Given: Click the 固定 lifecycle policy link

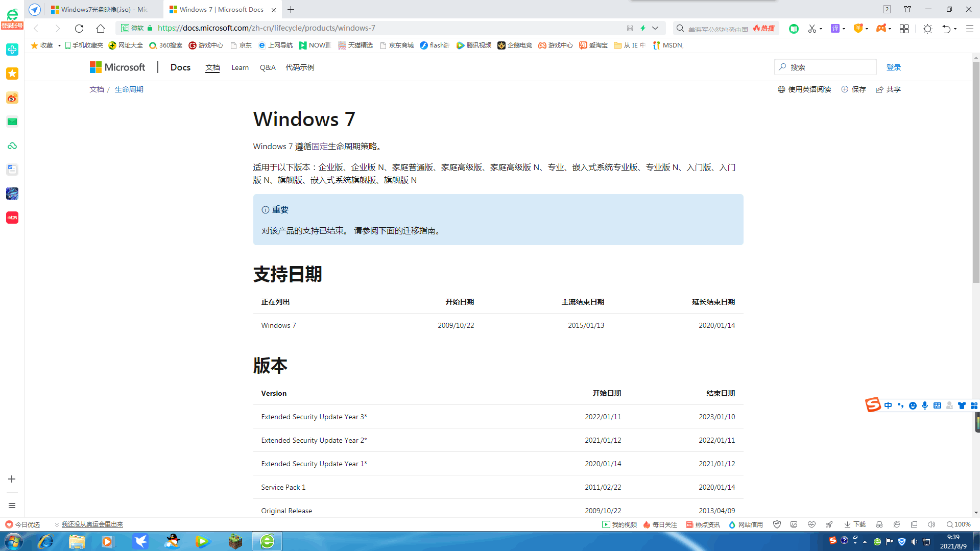Looking at the screenshot, I should point(320,146).
